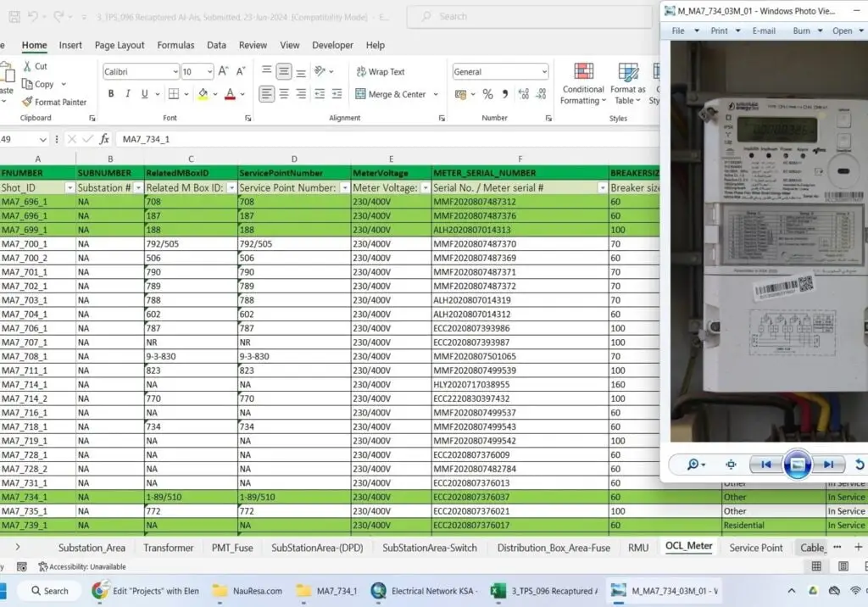Expand the General number format dropdown

[x=542, y=72]
